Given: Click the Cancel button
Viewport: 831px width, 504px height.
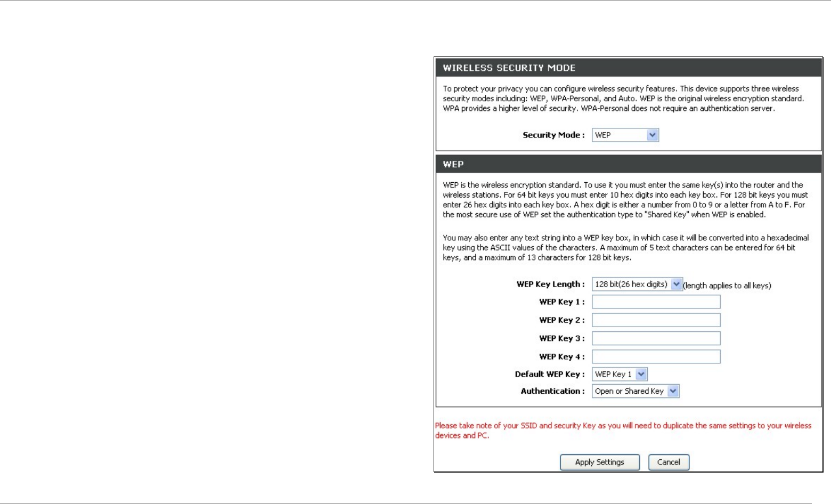Looking at the screenshot, I should 669,462.
